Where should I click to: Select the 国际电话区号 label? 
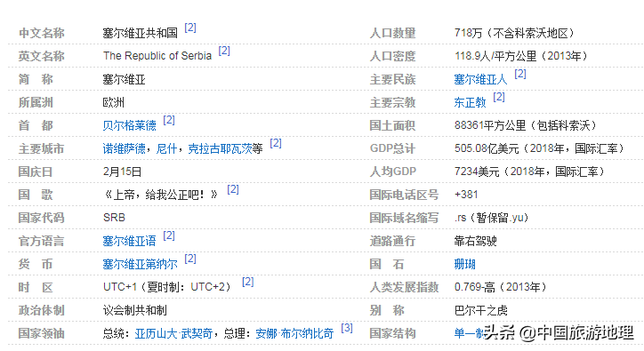point(404,195)
